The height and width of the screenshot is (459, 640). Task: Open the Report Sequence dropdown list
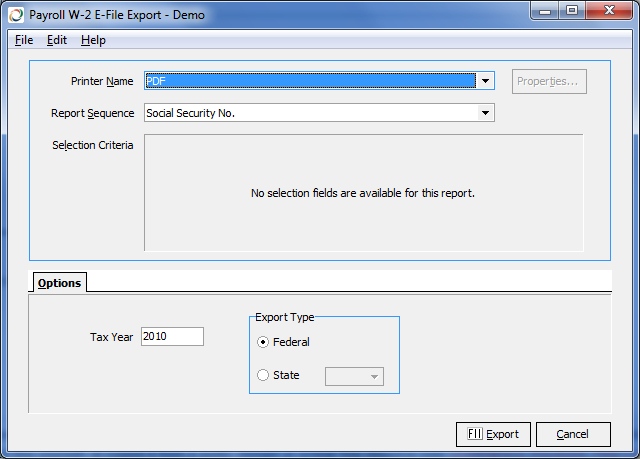coord(485,113)
